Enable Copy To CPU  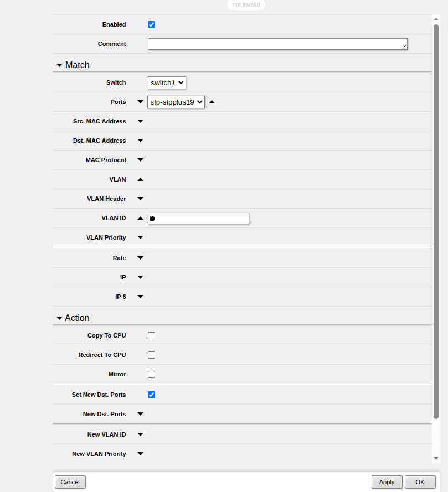coord(152,335)
